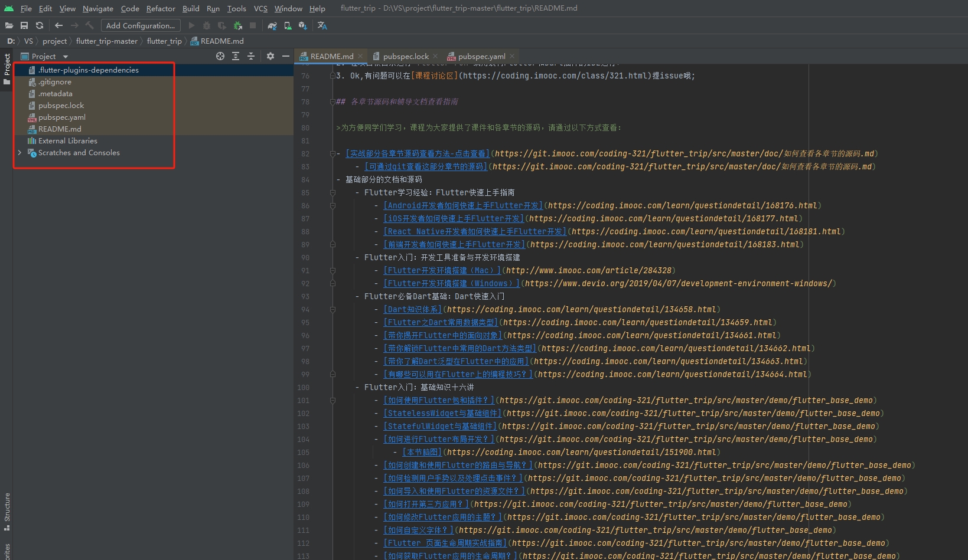Click 'Flutter开发环境搭建（Mac）' link text
This screenshot has width=968, height=560.
click(x=442, y=270)
